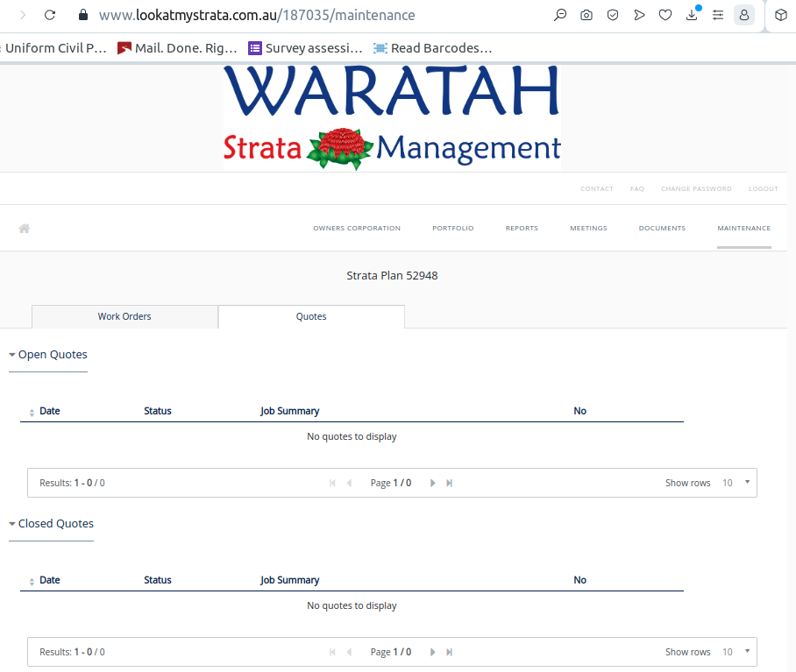Sort Open Quotes by Date column
Viewport: 796px width, 672px height.
49,411
